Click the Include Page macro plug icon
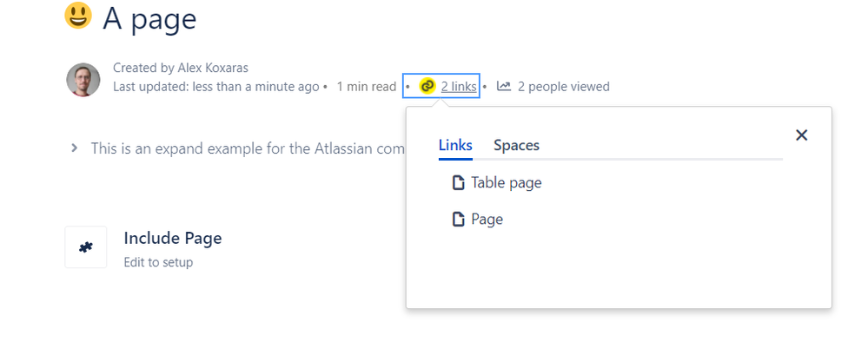The height and width of the screenshot is (355, 868). click(86, 247)
